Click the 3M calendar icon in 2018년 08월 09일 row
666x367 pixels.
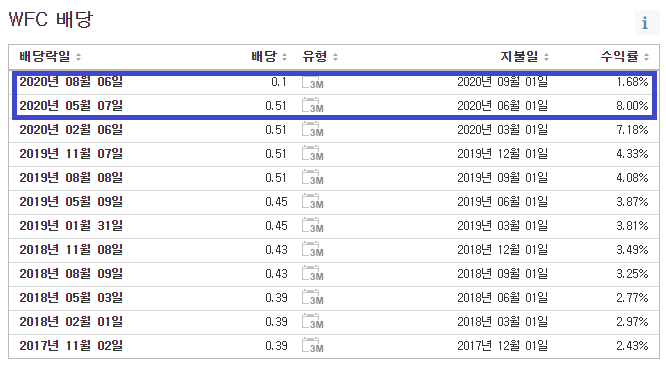(x=313, y=274)
